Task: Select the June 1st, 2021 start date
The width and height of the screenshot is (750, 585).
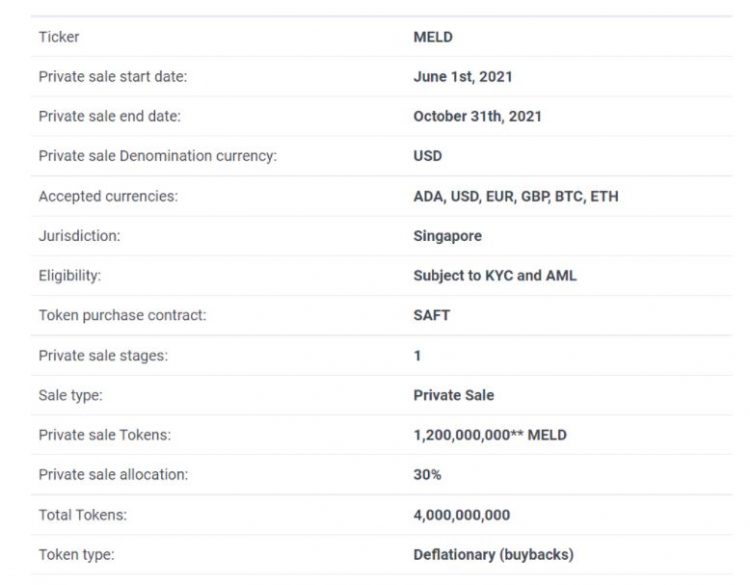Action: tap(464, 76)
